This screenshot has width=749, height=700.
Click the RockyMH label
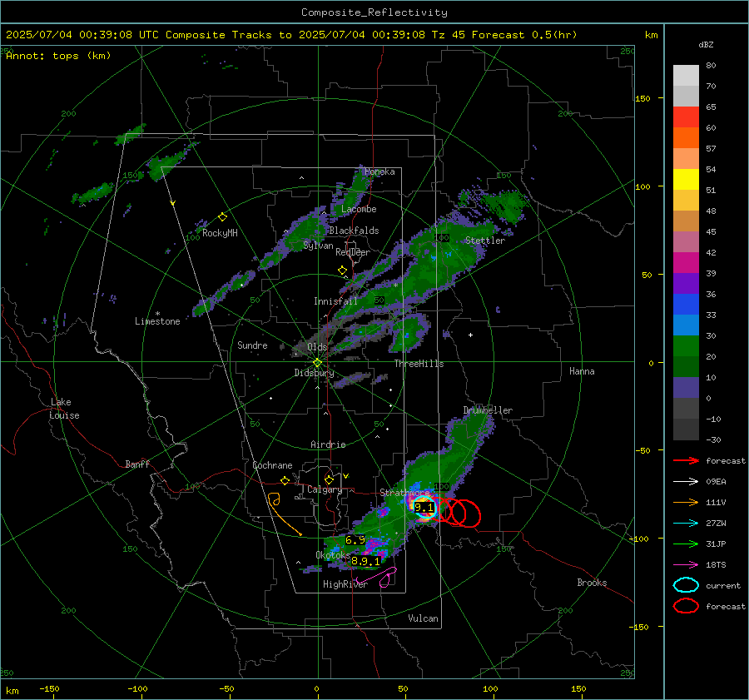(220, 233)
